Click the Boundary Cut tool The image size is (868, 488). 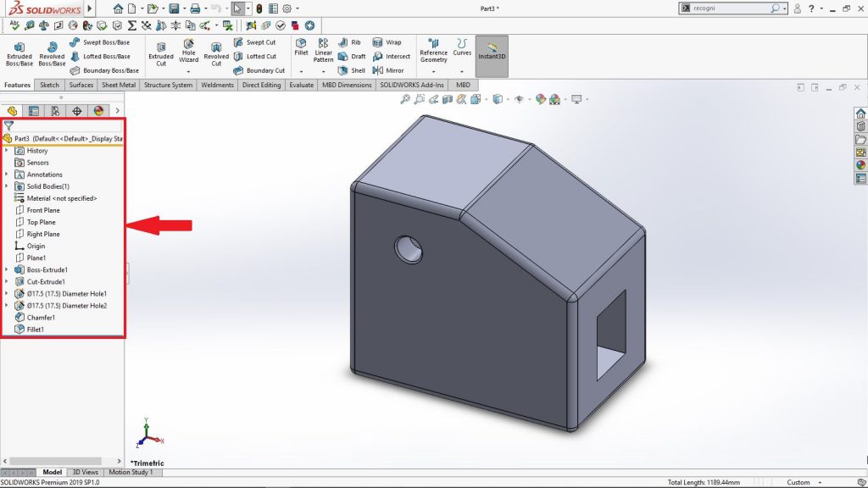[259, 70]
